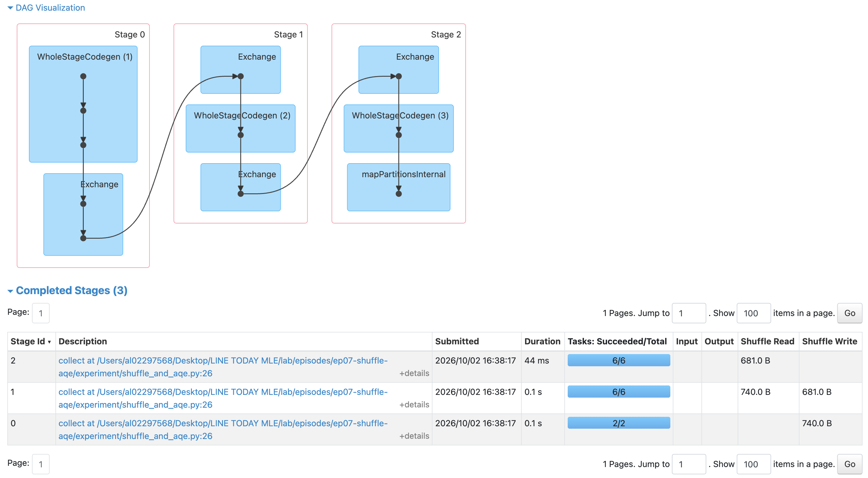The width and height of the screenshot is (868, 478).
Task: Click the bottom Go button
Action: tap(849, 464)
